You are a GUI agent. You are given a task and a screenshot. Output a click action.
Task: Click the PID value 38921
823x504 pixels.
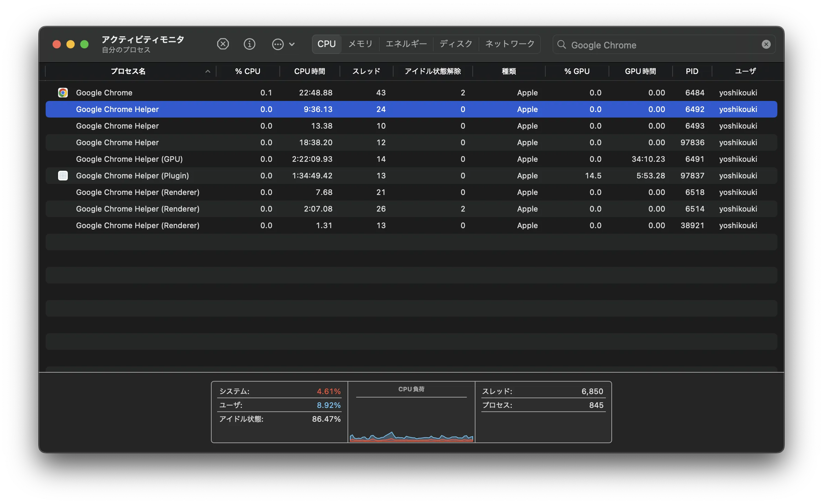692,225
